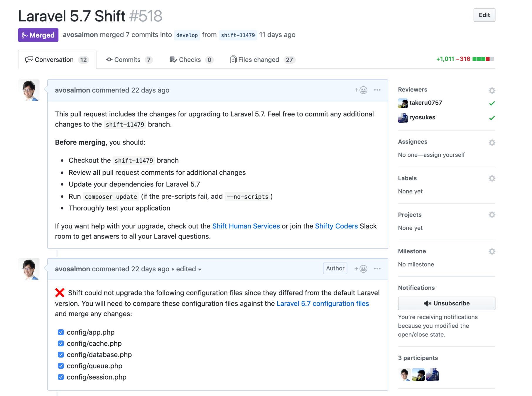
Task: Click the composer update code snippet
Action: click(111, 197)
